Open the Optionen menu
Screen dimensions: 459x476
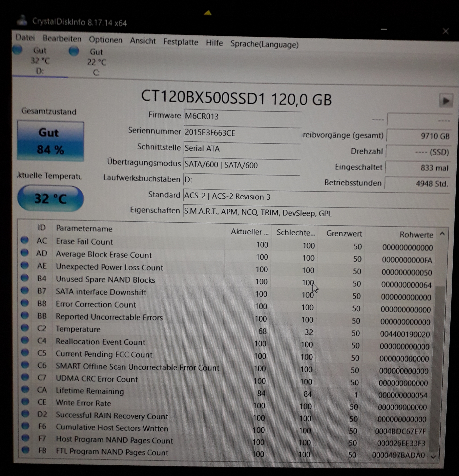pos(106,40)
